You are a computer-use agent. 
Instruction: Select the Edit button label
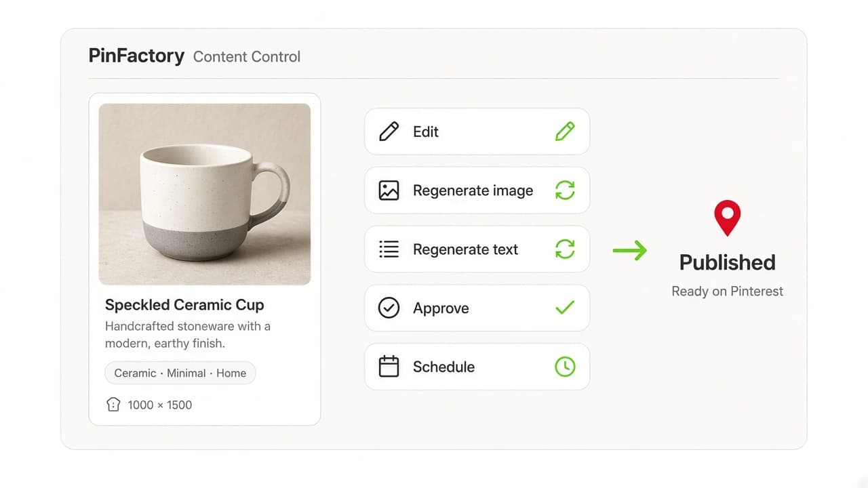point(426,131)
